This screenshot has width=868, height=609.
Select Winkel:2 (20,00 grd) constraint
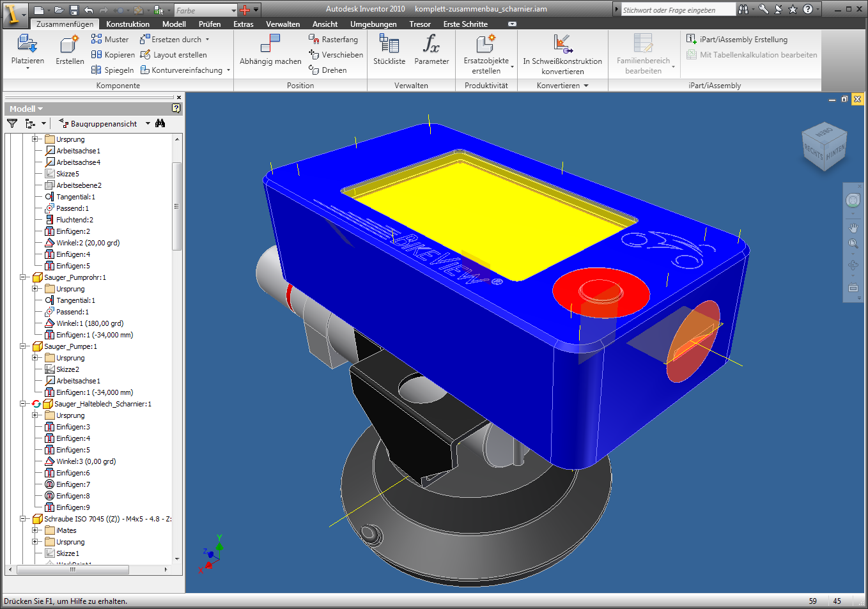(88, 243)
